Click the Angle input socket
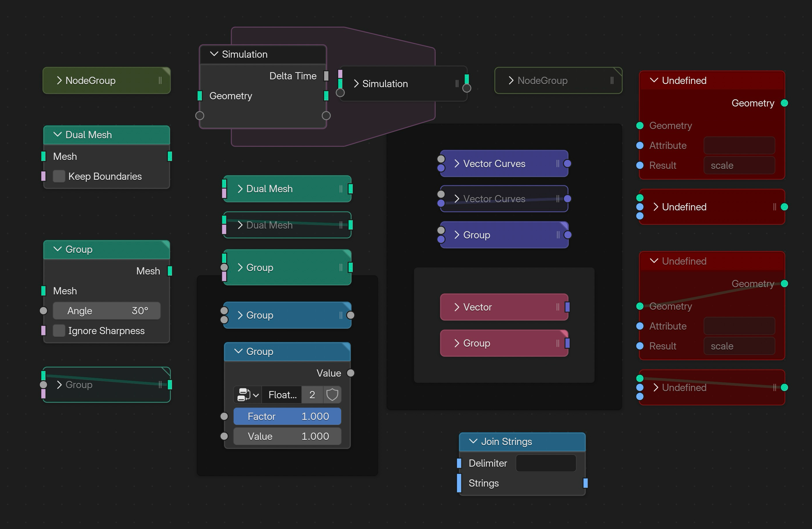 [43, 311]
